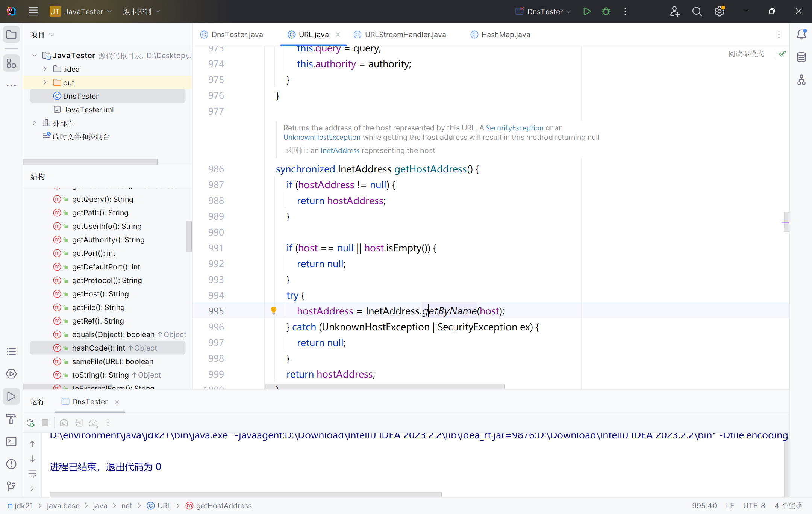Click the intention lightbulb on line 995
Screen dimensions: 812x514
pos(274,310)
